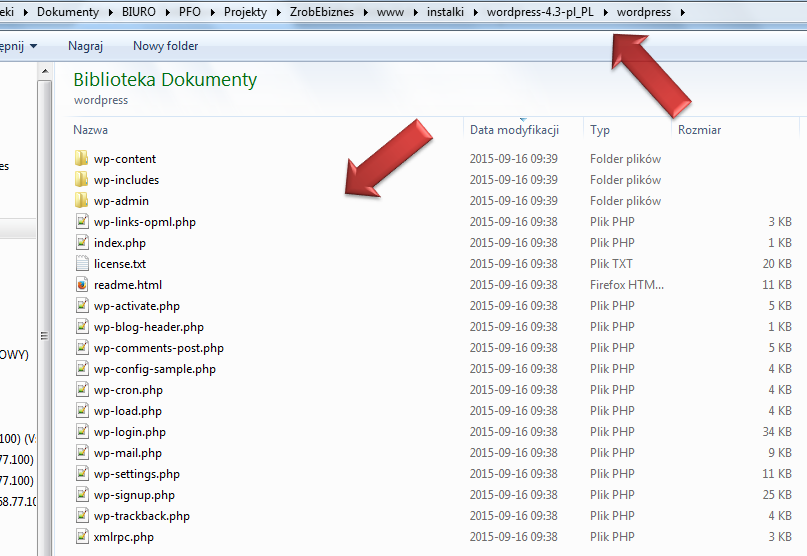Click the navigation pane scroll up arrow
807x556 pixels.
[x=45, y=71]
